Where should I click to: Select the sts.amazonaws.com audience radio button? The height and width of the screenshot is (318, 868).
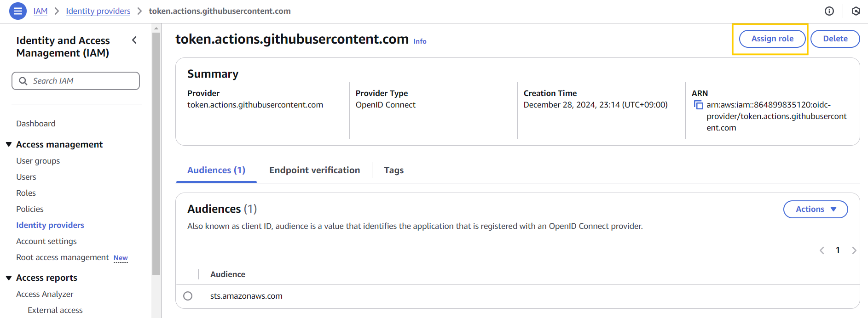(188, 296)
